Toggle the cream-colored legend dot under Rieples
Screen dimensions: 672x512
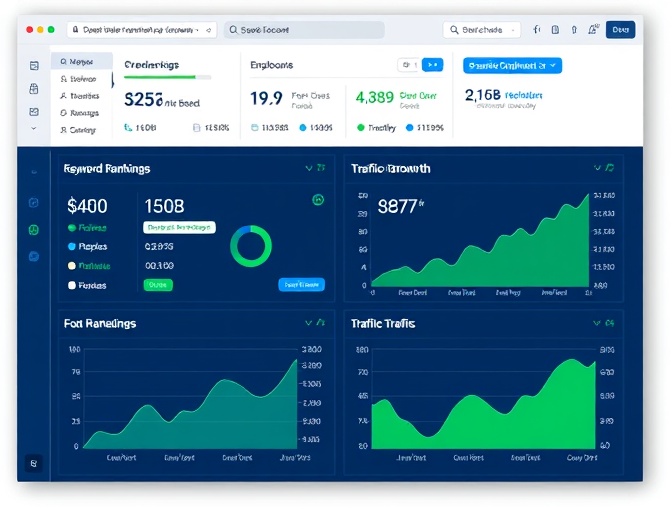tap(72, 266)
